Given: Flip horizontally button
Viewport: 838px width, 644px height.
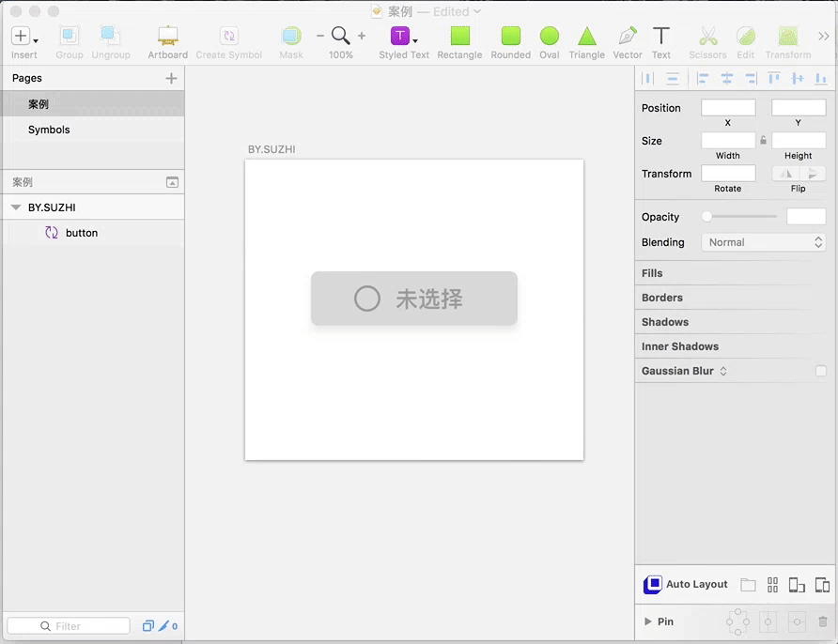Looking at the screenshot, I should pos(785,173).
